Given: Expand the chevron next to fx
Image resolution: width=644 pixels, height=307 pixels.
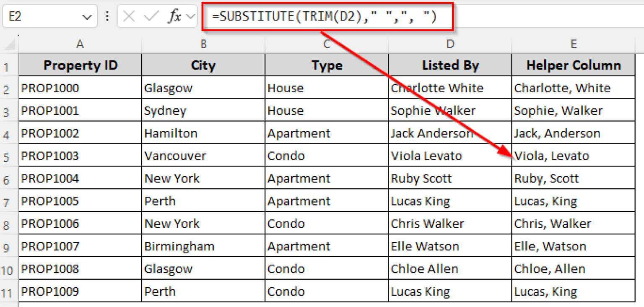Looking at the screenshot, I should coord(191,17).
